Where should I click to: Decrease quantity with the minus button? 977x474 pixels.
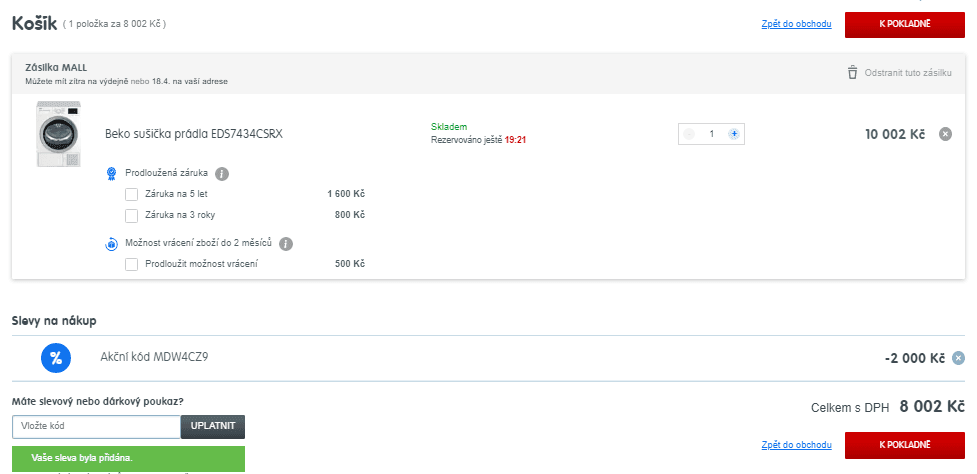[689, 134]
